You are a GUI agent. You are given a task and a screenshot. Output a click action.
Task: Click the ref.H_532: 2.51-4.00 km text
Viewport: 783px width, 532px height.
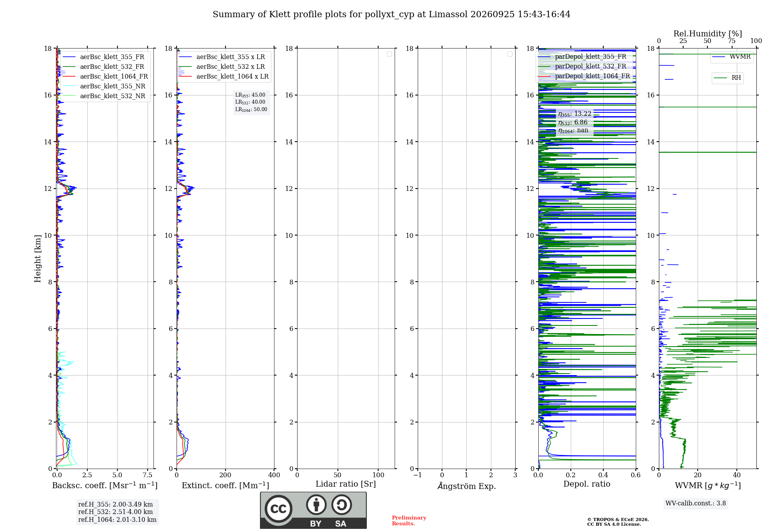pyautogui.click(x=115, y=512)
